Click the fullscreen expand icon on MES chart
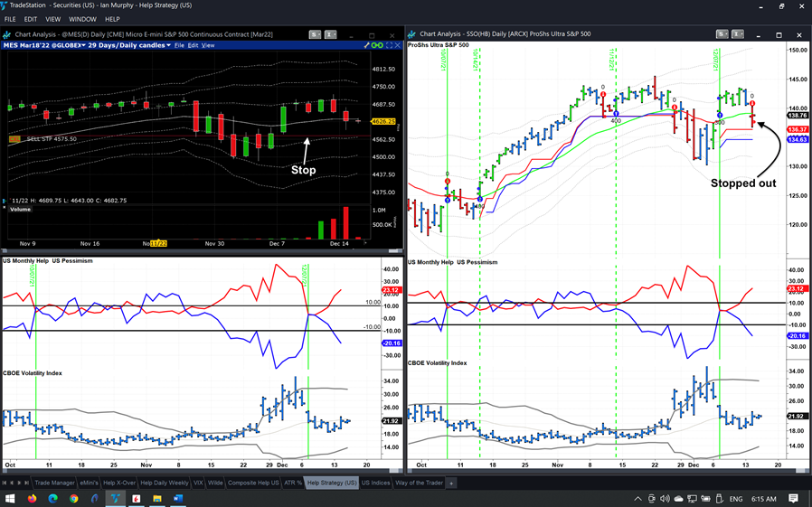 click(x=390, y=45)
